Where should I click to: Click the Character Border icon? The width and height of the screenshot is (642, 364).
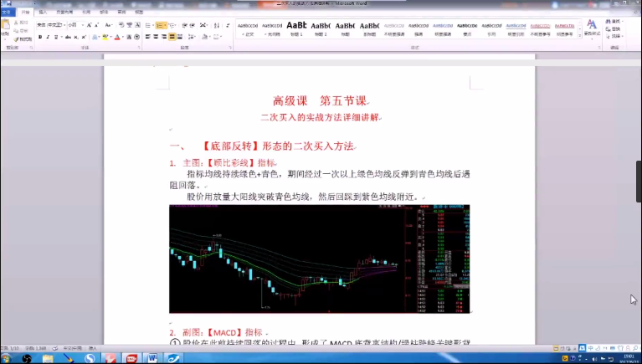click(137, 25)
